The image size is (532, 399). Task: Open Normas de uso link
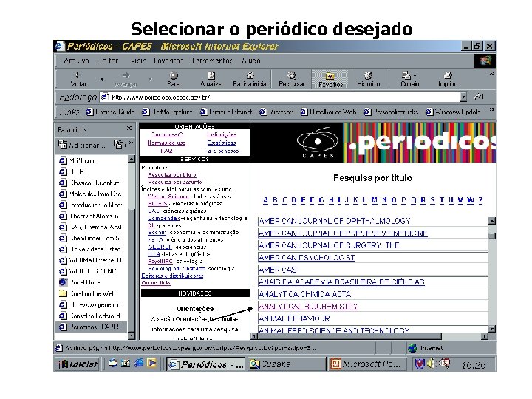166,143
